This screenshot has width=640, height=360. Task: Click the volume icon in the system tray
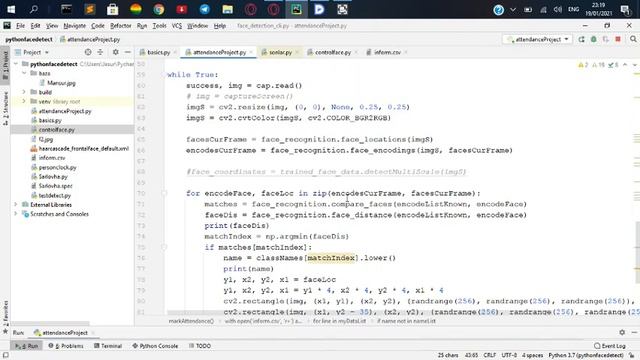(558, 9)
